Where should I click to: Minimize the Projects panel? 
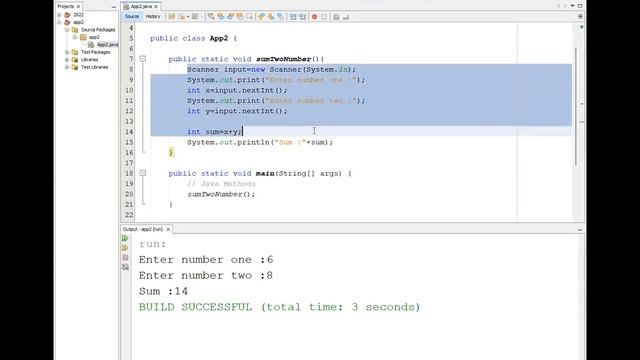113,7
